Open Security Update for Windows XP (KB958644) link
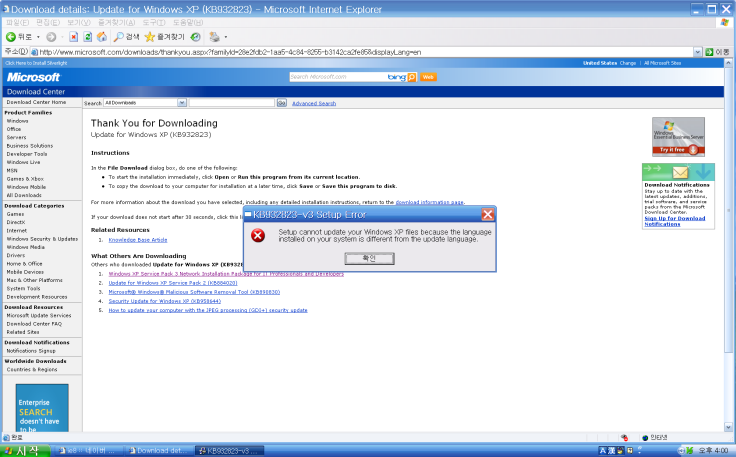 pos(165,301)
